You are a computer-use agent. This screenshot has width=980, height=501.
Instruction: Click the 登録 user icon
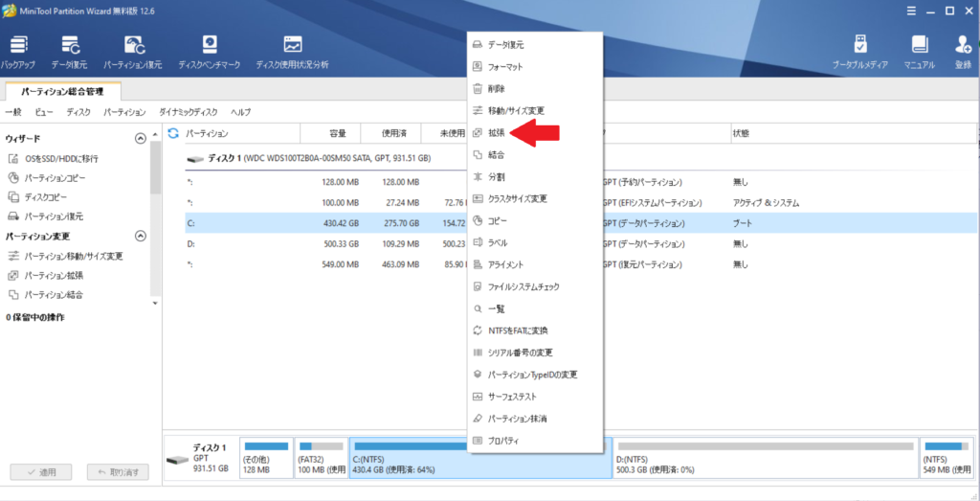[x=963, y=52]
